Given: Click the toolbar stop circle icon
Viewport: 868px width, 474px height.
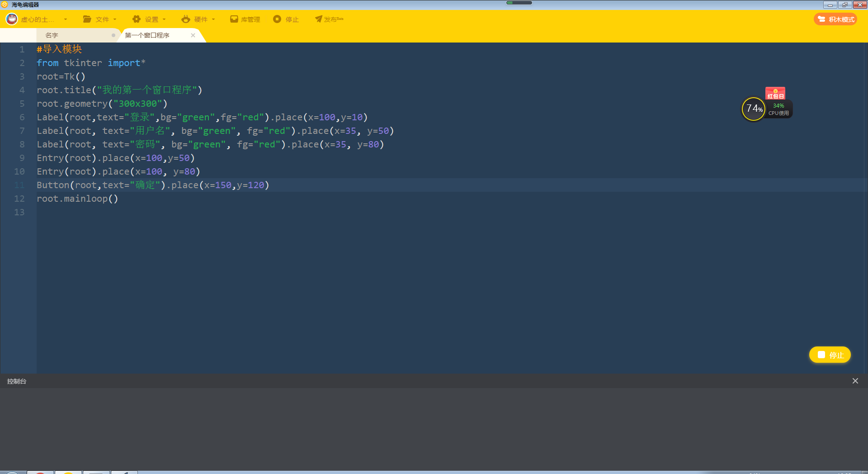Looking at the screenshot, I should 277,19.
